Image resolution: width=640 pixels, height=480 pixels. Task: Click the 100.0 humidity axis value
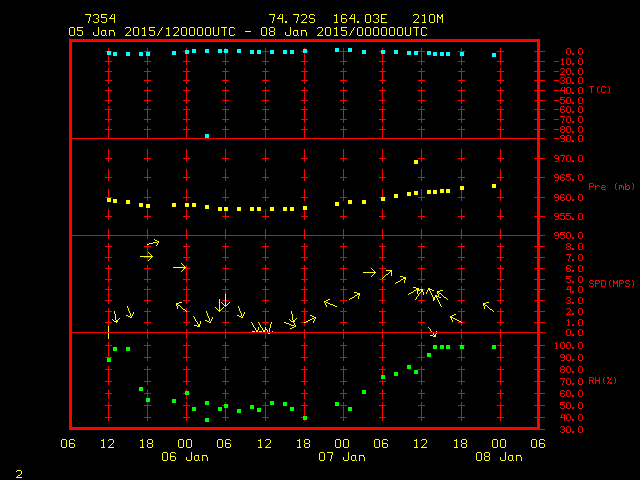coord(569,346)
